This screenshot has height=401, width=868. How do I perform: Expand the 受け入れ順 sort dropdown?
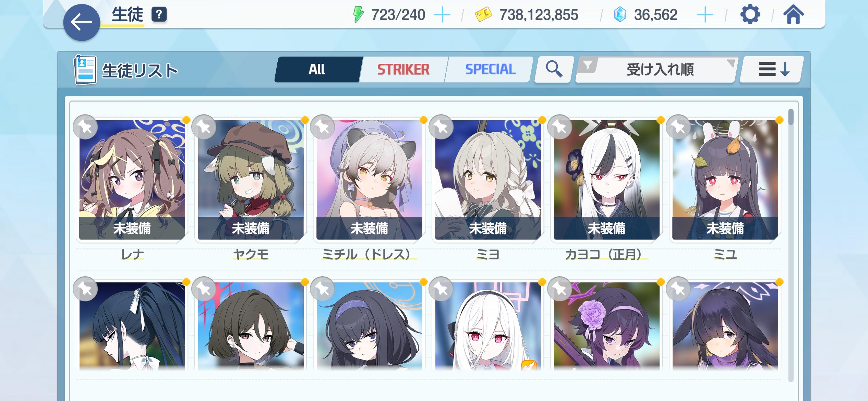pos(660,70)
